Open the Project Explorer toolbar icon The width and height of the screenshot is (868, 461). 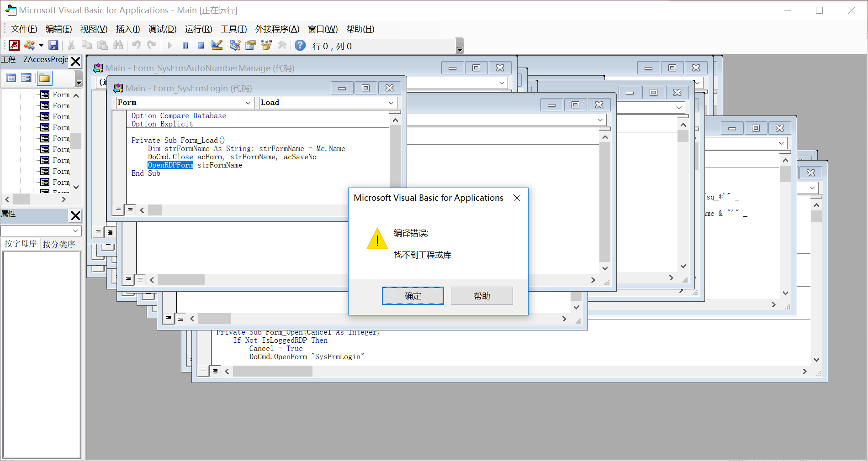(x=235, y=45)
